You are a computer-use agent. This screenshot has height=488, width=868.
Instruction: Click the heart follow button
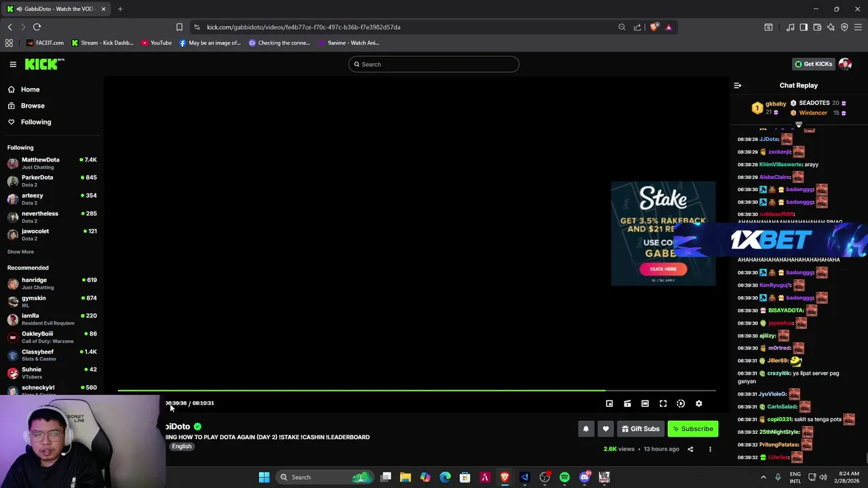(x=606, y=429)
